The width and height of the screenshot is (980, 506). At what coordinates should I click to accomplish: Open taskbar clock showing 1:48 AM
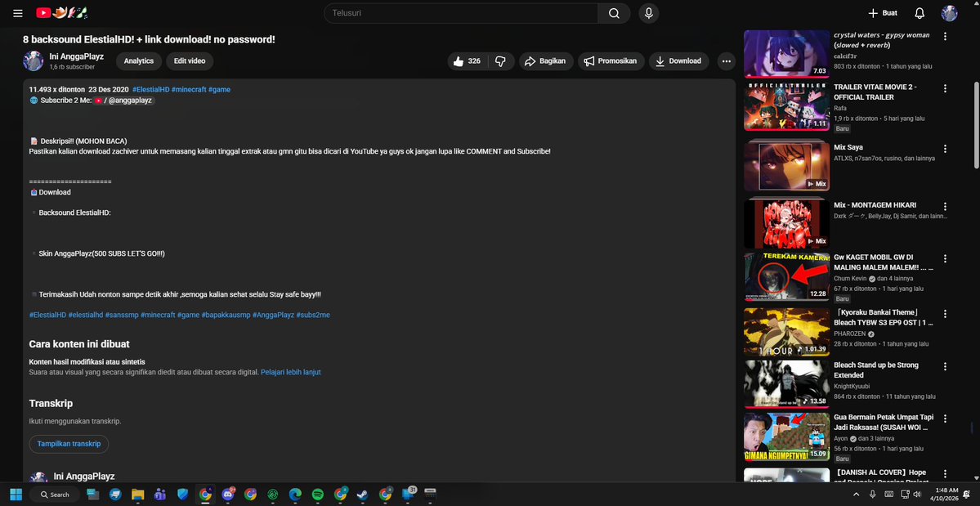[944, 495]
